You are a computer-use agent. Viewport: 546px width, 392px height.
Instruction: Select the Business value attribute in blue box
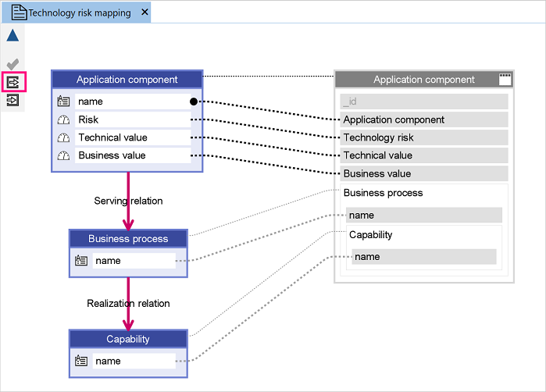(x=133, y=155)
